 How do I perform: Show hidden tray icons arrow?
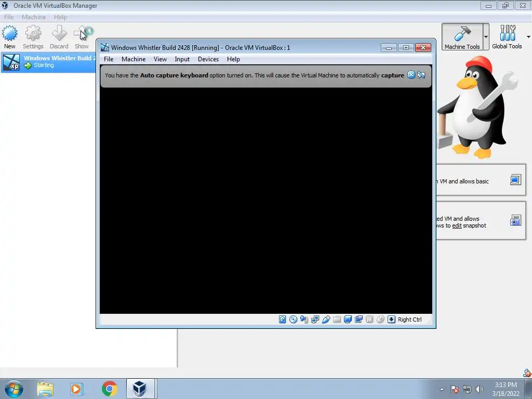click(x=442, y=389)
